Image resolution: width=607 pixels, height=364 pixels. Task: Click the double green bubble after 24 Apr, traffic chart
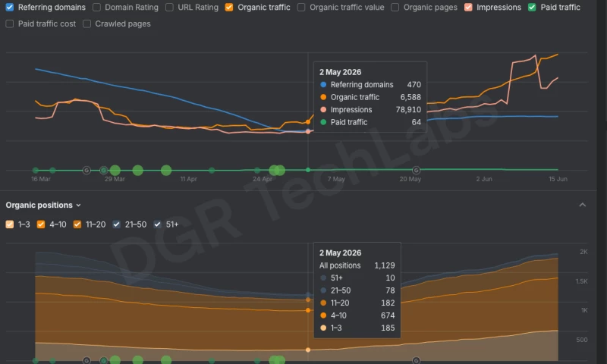pos(277,170)
